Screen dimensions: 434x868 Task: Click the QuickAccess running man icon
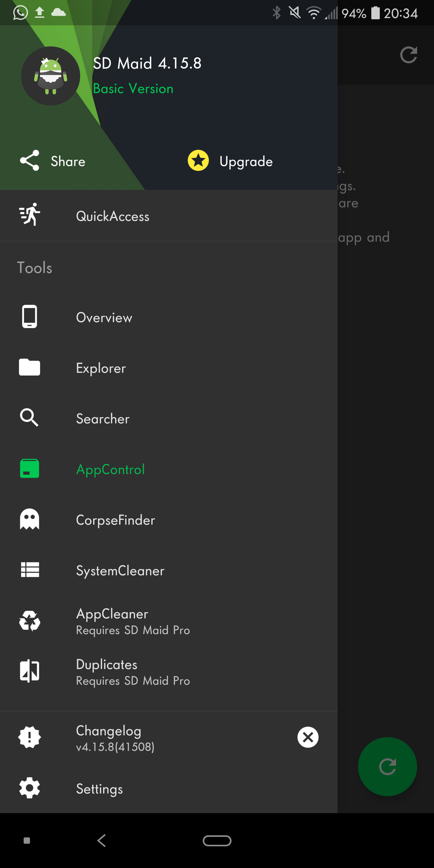30,215
